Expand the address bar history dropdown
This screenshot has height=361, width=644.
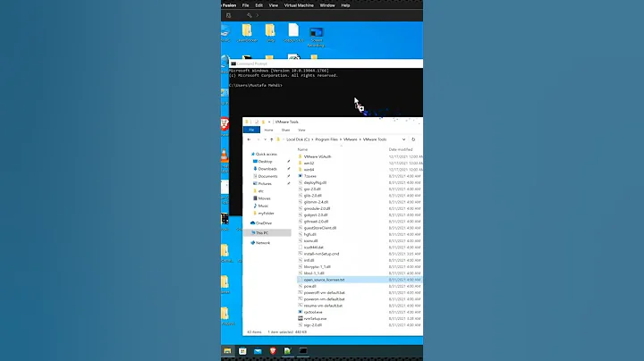pyautogui.click(x=403, y=139)
